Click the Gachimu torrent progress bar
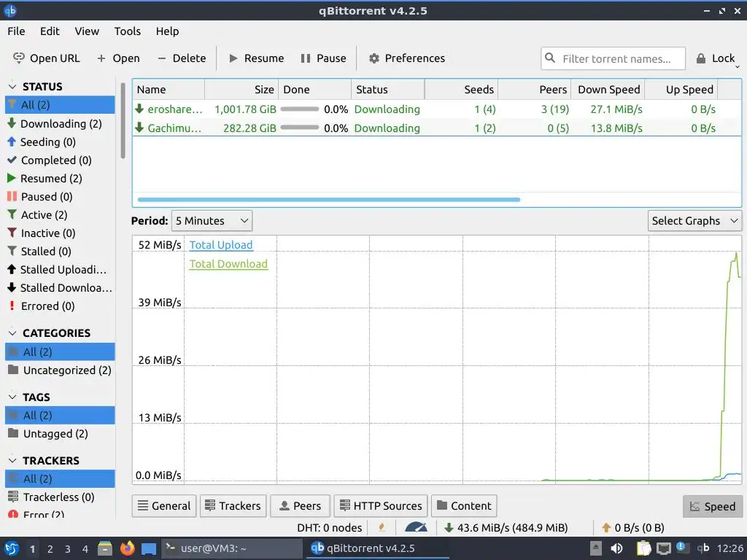This screenshot has height=560, width=747. click(x=300, y=128)
